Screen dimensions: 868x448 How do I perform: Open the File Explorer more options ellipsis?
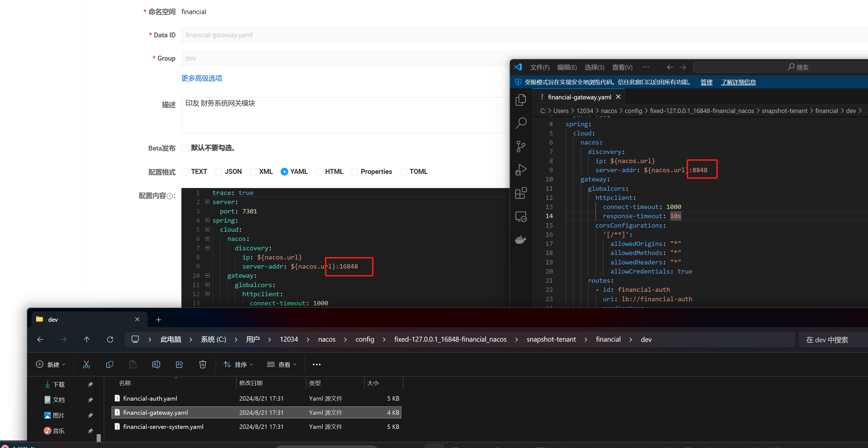pyautogui.click(x=317, y=364)
